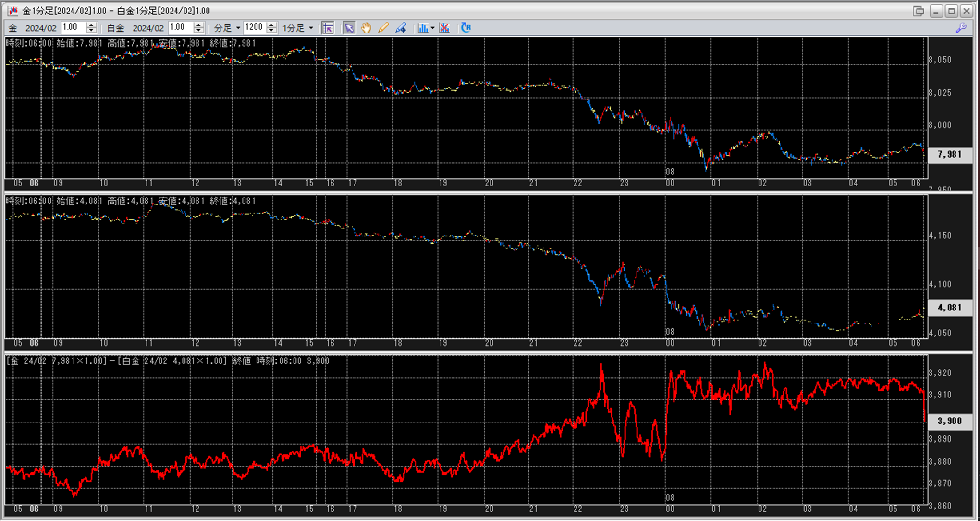Click the 白金 symbol label in toolbar
The height and width of the screenshot is (521, 980).
(x=115, y=28)
